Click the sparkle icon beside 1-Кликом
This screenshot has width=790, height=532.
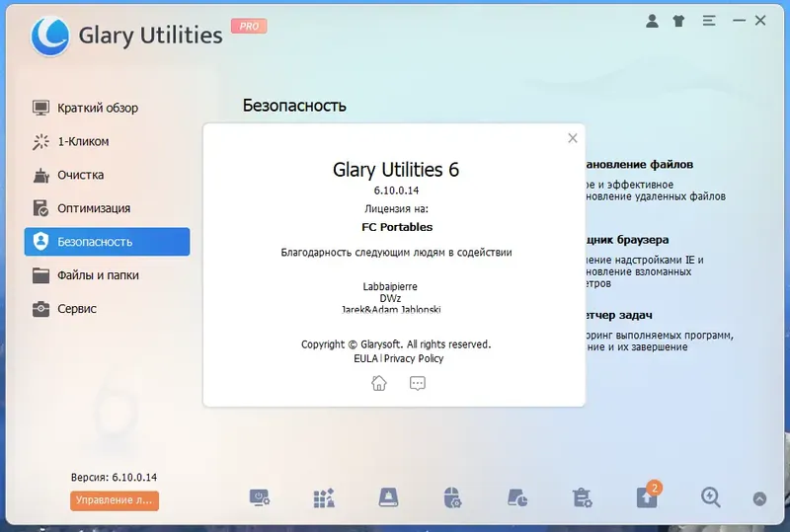coord(40,141)
